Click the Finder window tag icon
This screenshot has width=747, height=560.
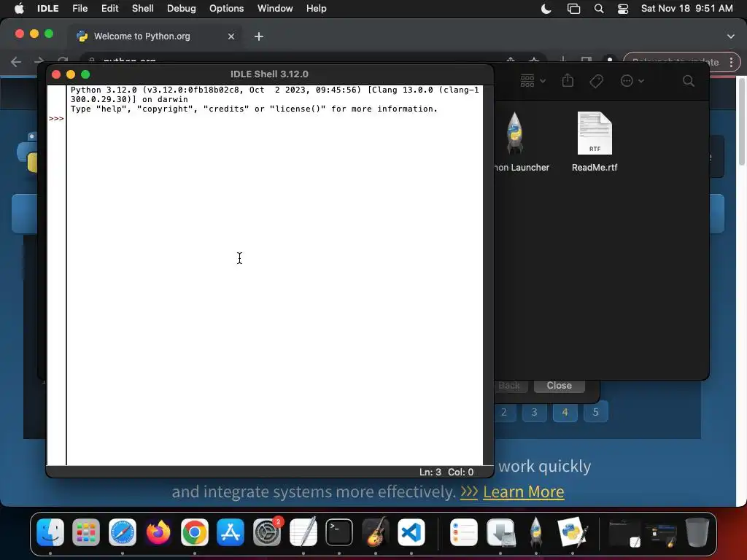coord(596,81)
